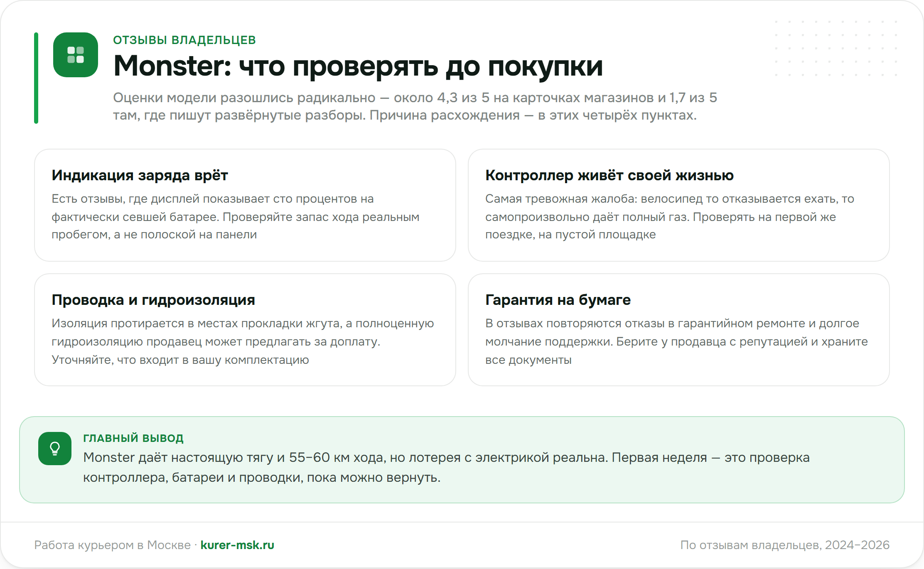Click the green grid logo icon

click(76, 55)
